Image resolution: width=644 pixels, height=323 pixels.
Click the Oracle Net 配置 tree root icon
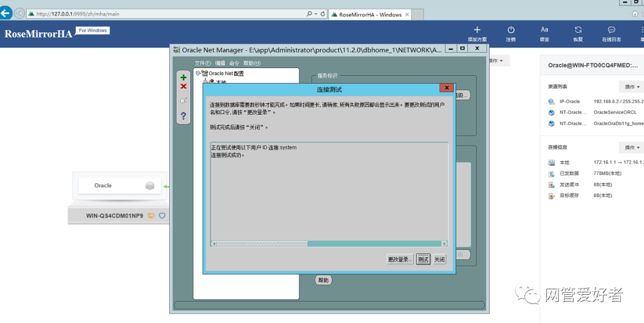coord(205,73)
